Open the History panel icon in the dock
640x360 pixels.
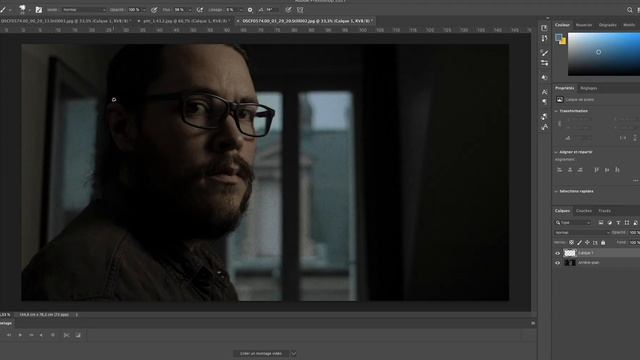544,28
